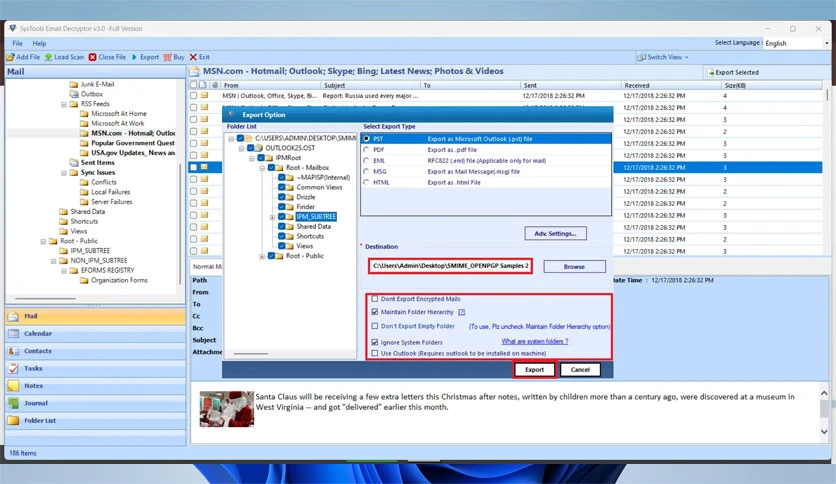This screenshot has height=484, width=836.
Task: Toggle Maintain Folder Hierarchy checkbox
Action: coord(375,312)
